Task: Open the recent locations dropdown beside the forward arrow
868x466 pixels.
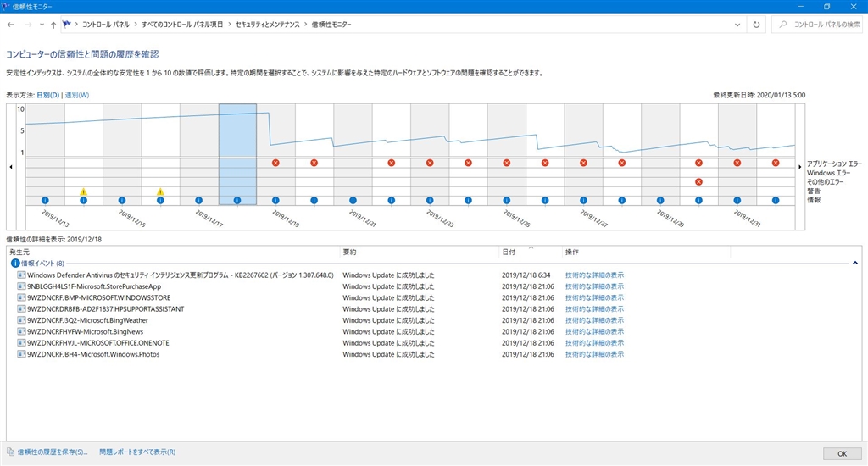Action: click(42, 25)
